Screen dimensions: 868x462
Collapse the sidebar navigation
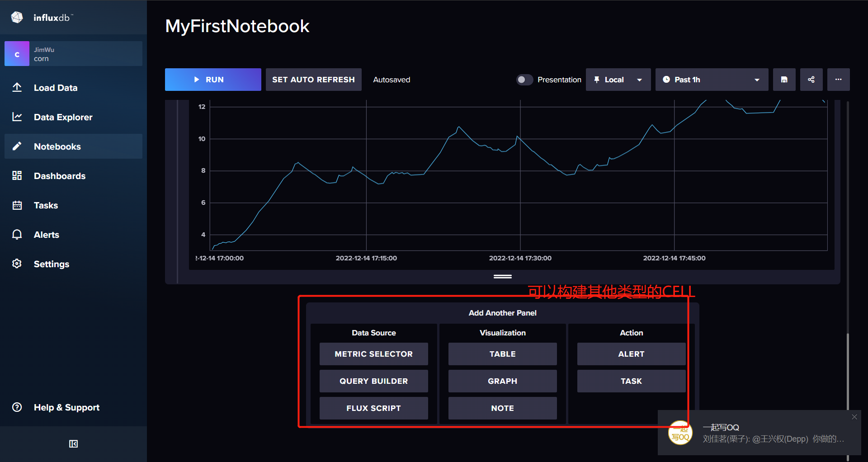click(73, 444)
